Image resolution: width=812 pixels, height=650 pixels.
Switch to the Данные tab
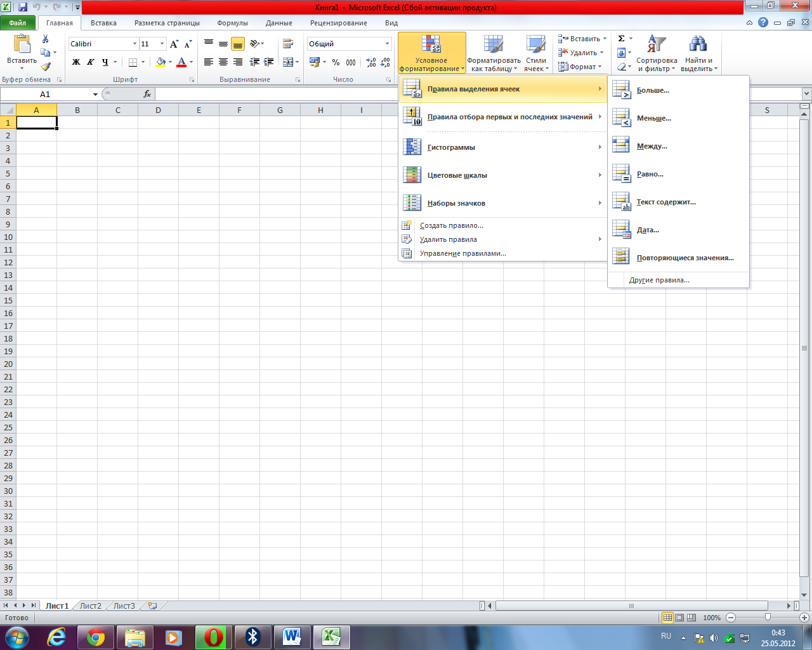(279, 23)
